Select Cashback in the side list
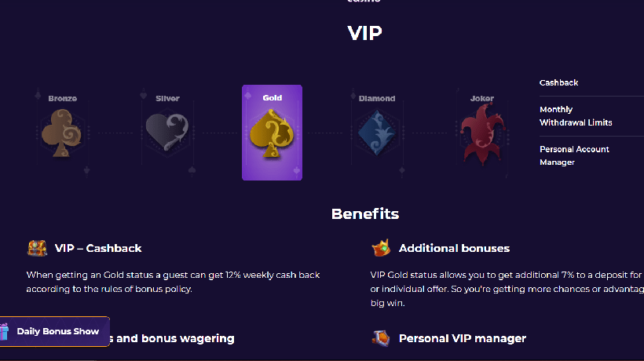The width and height of the screenshot is (644, 361). coord(558,82)
